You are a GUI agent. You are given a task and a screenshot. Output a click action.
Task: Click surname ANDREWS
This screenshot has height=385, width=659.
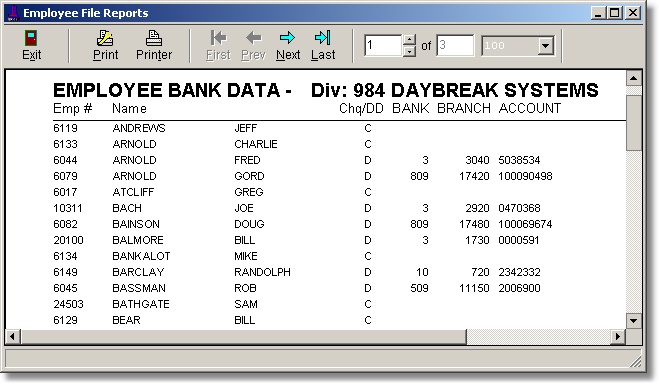[x=139, y=128]
